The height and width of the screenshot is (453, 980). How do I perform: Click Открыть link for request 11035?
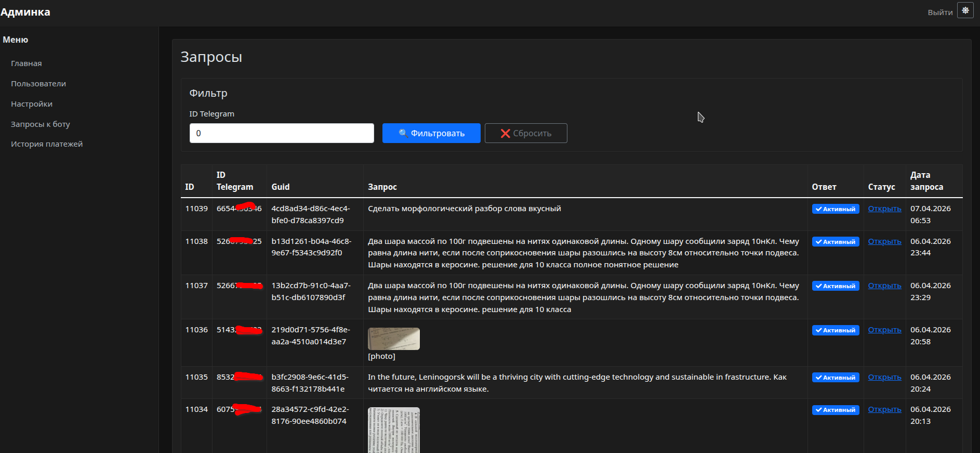[x=884, y=377]
